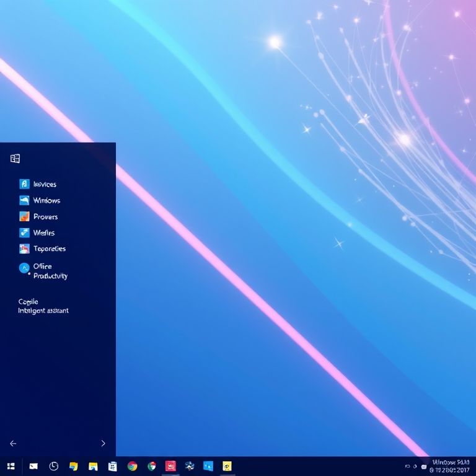The image size is (476, 476).
Task: Click the Copile Intelligent assistant link
Action: point(43,306)
